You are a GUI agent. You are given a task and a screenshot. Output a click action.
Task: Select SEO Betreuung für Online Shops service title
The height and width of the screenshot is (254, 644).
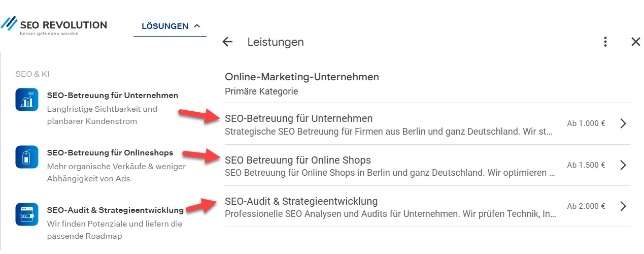pyautogui.click(x=298, y=160)
